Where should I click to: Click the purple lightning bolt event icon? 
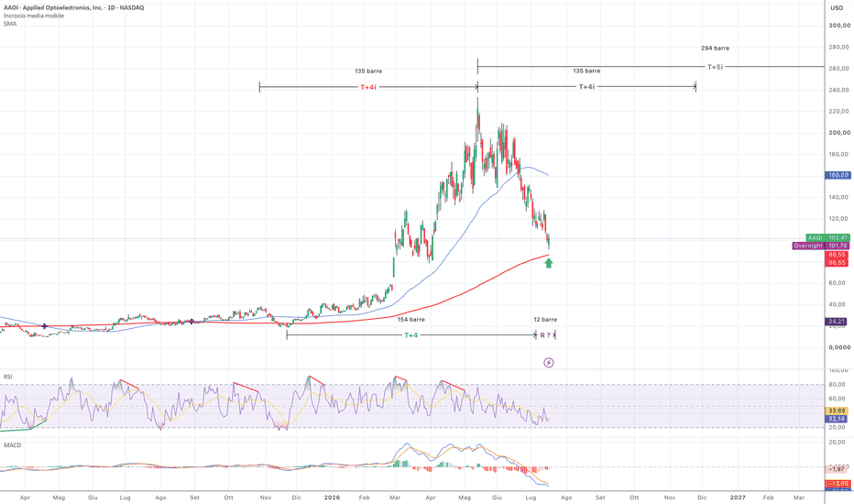pyautogui.click(x=549, y=362)
